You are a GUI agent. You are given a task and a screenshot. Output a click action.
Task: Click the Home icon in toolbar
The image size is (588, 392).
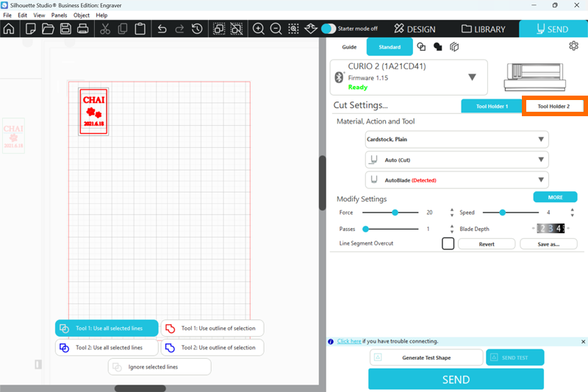tap(9, 29)
